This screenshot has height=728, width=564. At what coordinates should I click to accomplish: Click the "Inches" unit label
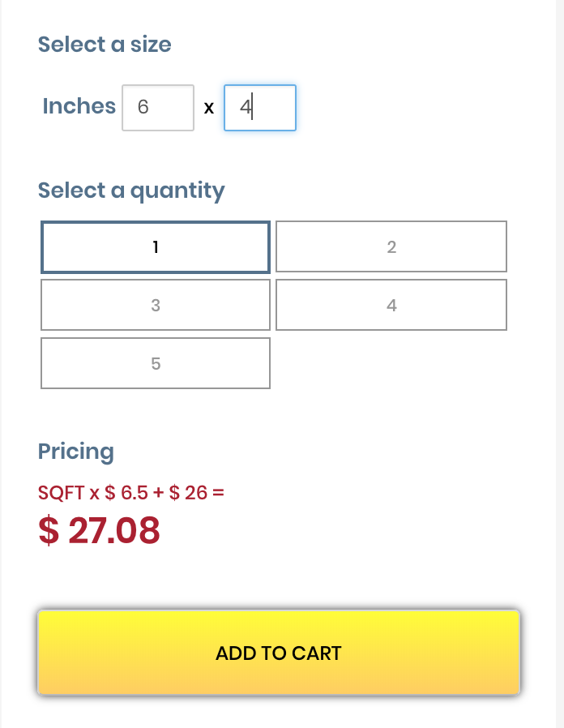pyautogui.click(x=79, y=106)
